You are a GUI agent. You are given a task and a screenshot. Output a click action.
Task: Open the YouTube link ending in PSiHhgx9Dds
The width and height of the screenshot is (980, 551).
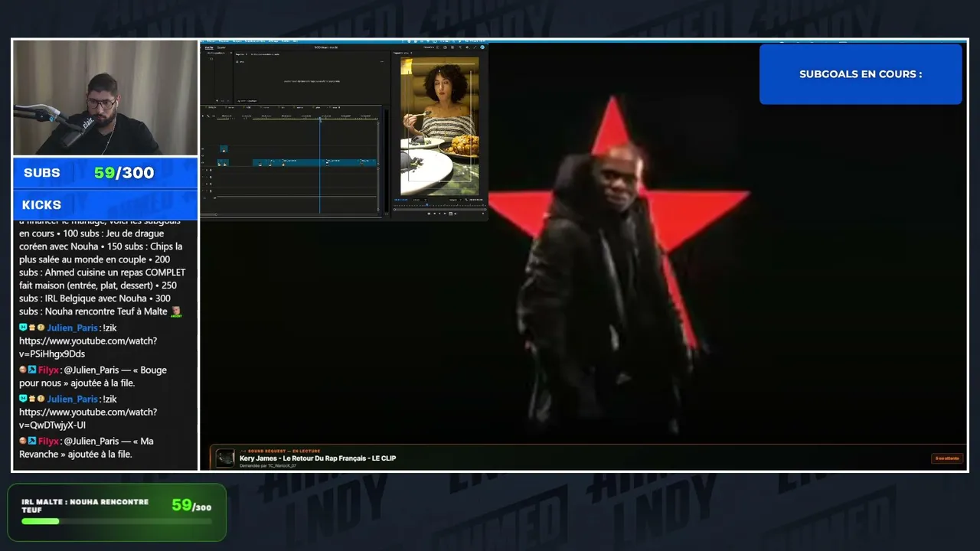(88, 347)
